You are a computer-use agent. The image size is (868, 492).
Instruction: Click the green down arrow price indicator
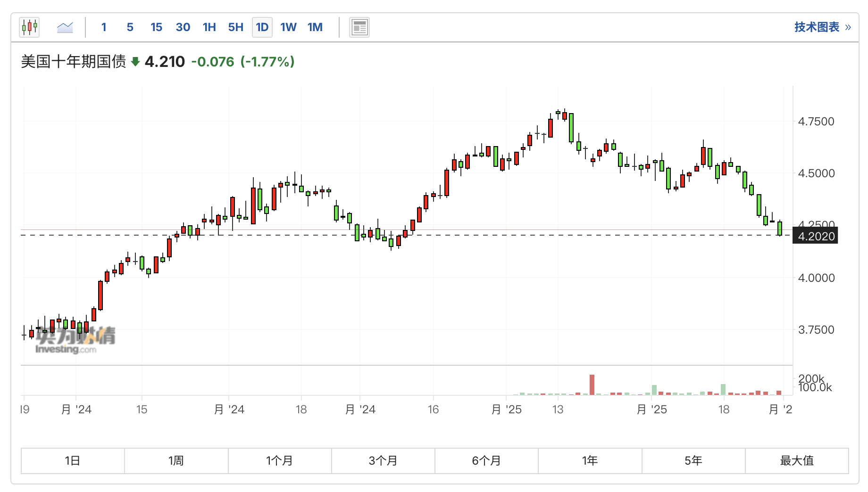tap(135, 62)
